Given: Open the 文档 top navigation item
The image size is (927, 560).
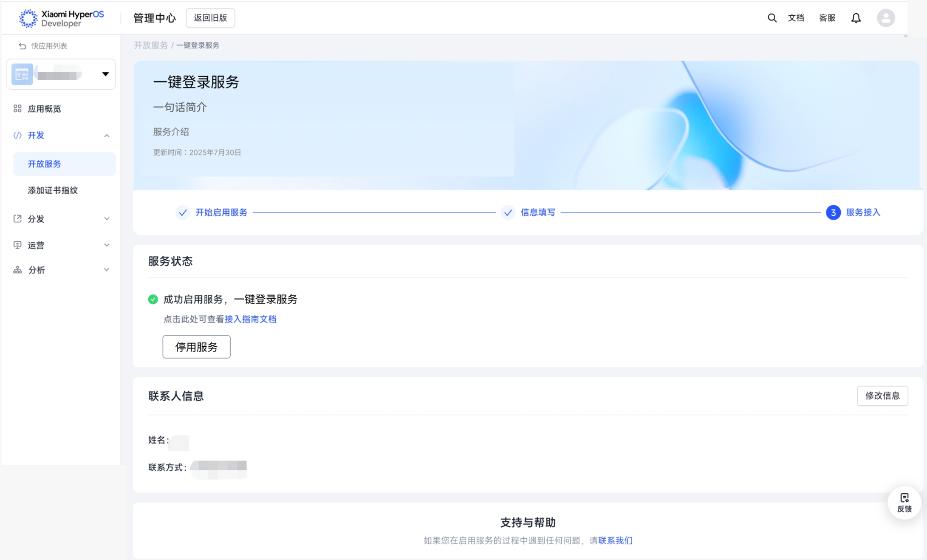Looking at the screenshot, I should (796, 18).
